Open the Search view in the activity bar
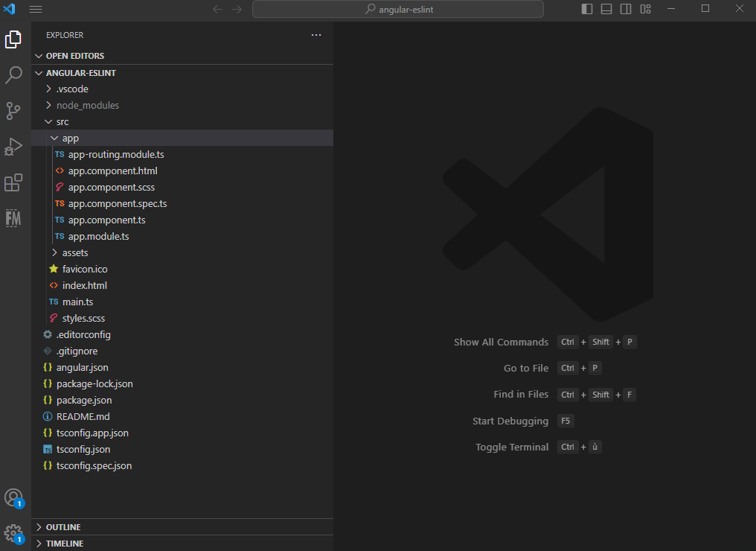The width and height of the screenshot is (756, 551). [x=13, y=75]
